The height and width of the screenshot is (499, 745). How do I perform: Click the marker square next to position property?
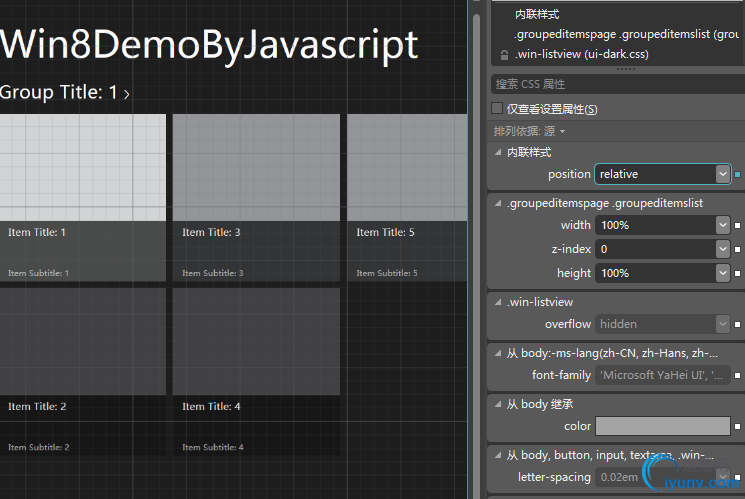(738, 174)
